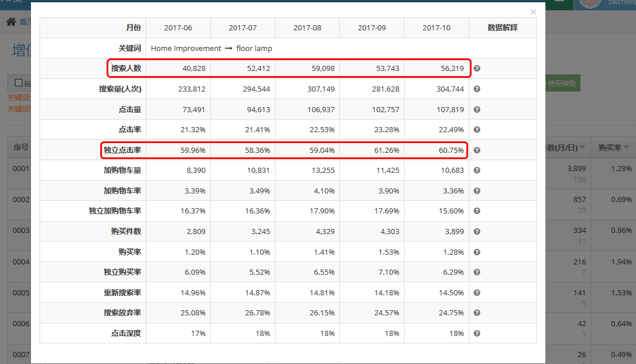636x364 pixels.
Task: Click the 独立点击率 row label
Action: tap(123, 151)
